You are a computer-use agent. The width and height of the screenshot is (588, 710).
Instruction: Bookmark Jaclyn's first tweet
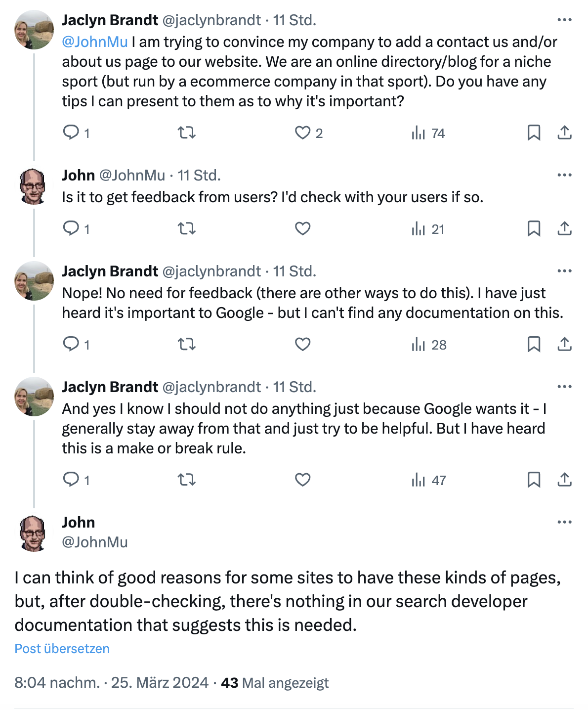[x=534, y=133]
